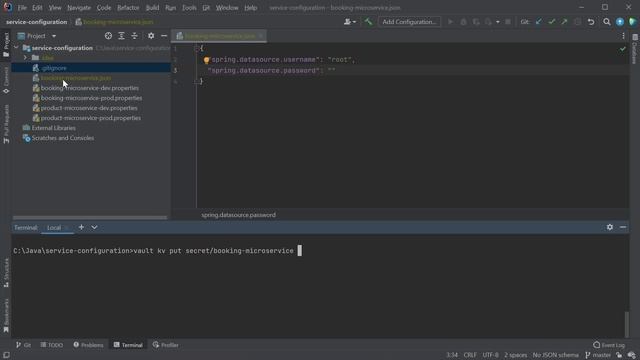Toggle read-only lock icon in status bar
640x360 pixels.
[619, 355]
